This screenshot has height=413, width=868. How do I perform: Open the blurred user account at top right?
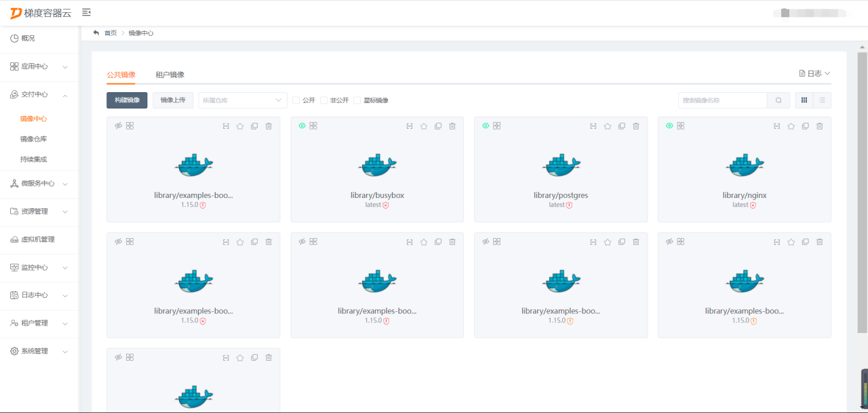point(810,12)
